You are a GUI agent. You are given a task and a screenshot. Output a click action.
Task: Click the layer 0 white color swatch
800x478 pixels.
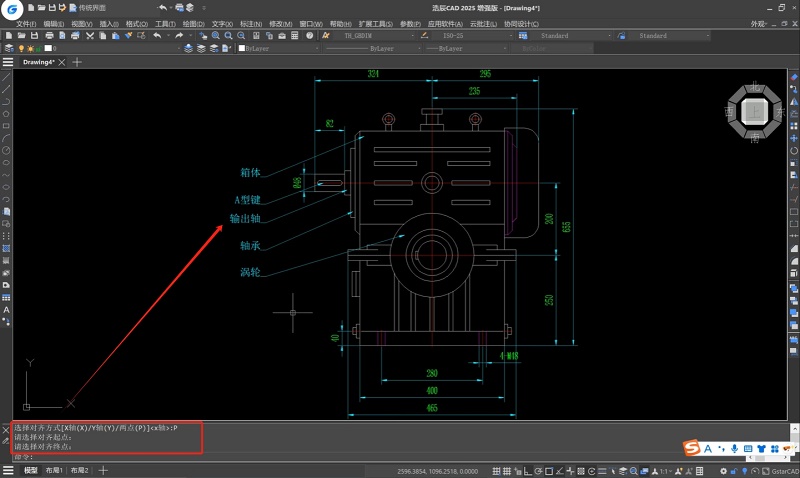48,48
